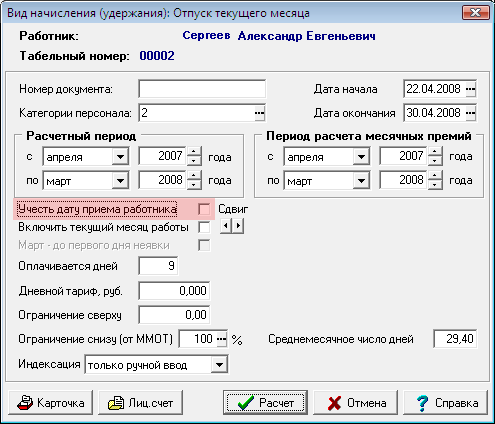Open help via the Справка button

(x=445, y=403)
